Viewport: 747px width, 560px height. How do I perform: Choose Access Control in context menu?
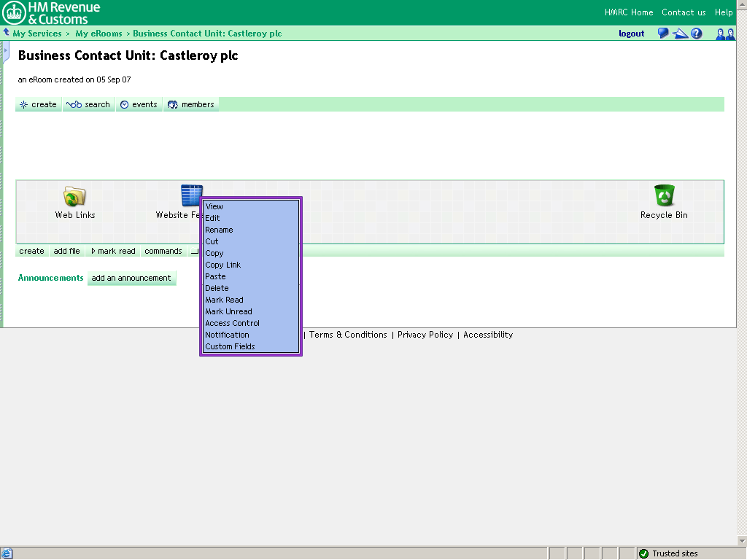tap(232, 323)
